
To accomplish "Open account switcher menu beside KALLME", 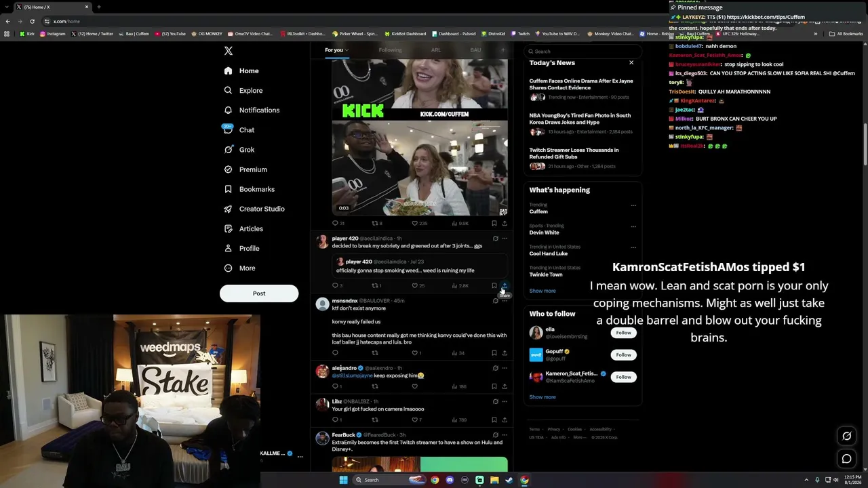I will (300, 456).
